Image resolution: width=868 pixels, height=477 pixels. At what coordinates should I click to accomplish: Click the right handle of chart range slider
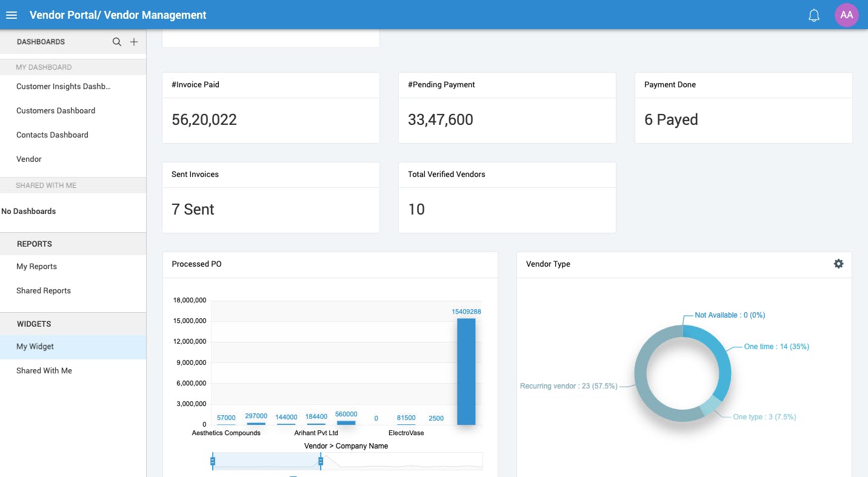tap(321, 462)
